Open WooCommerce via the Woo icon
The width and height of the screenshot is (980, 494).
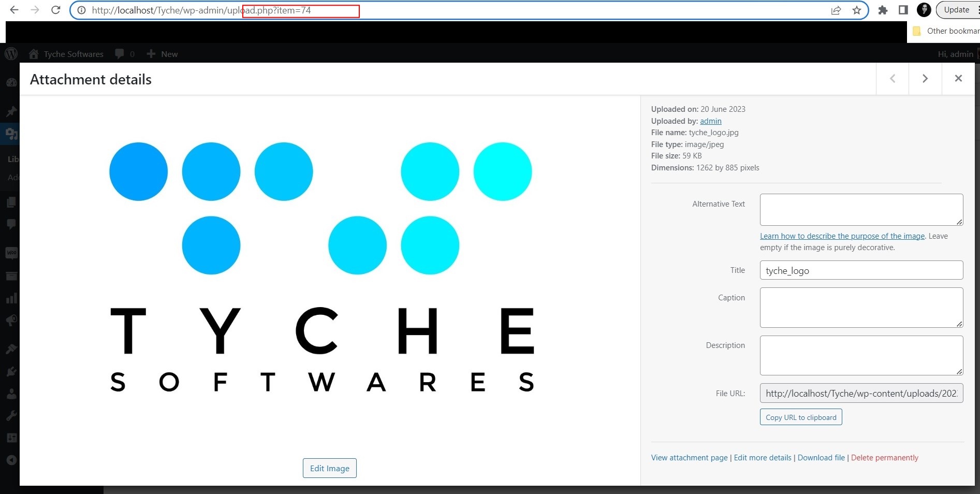click(11, 253)
